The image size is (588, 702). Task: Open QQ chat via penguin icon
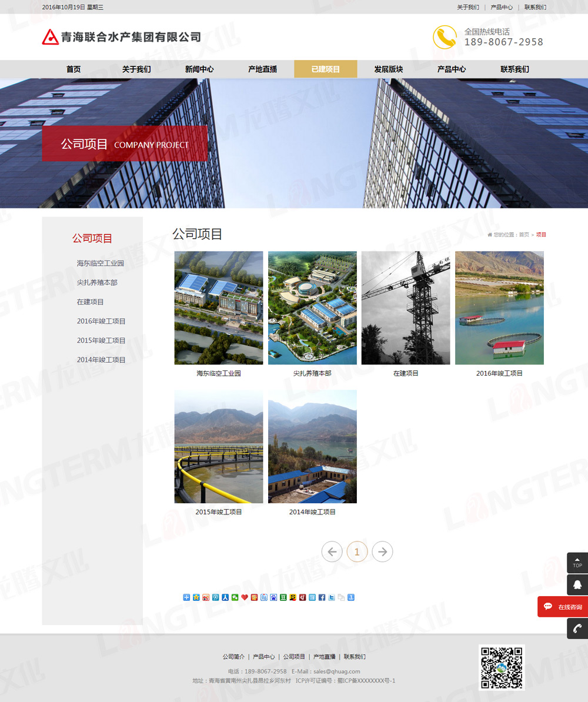[x=577, y=585]
